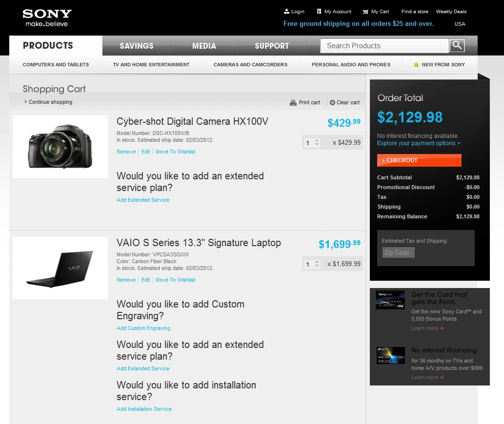Click quantity stepper for Cyber-shot camera
This screenshot has width=504, height=424.
[317, 142]
